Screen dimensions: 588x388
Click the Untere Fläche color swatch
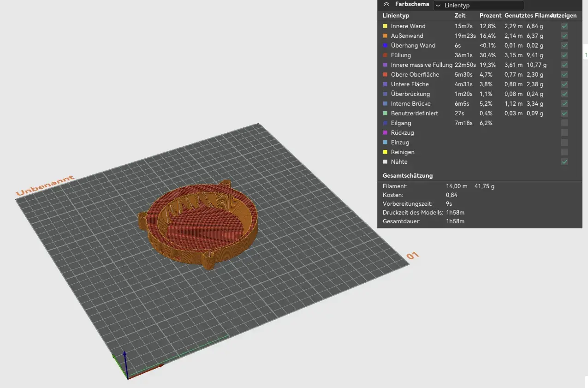pos(385,84)
